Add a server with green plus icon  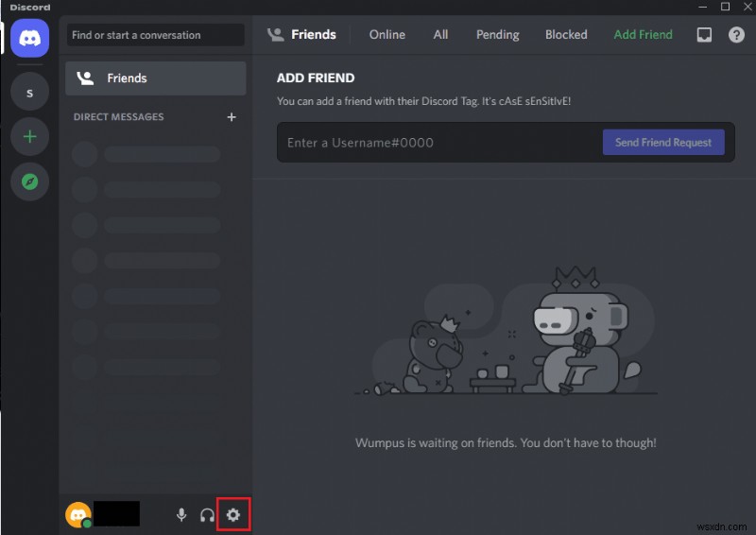(x=30, y=136)
